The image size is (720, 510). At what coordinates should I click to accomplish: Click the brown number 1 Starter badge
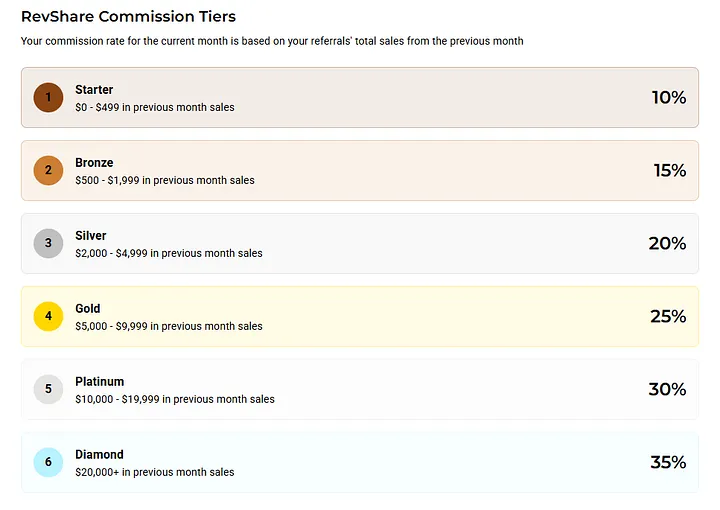(48, 97)
